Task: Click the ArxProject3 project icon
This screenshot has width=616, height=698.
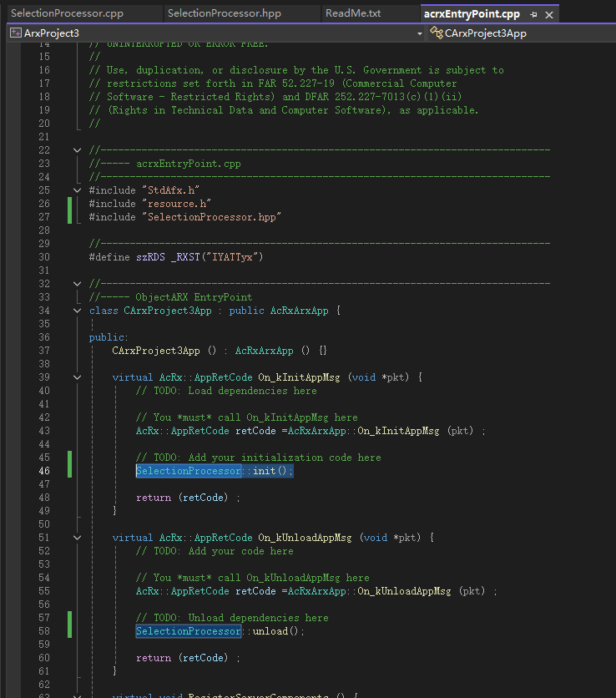Action: (x=16, y=33)
